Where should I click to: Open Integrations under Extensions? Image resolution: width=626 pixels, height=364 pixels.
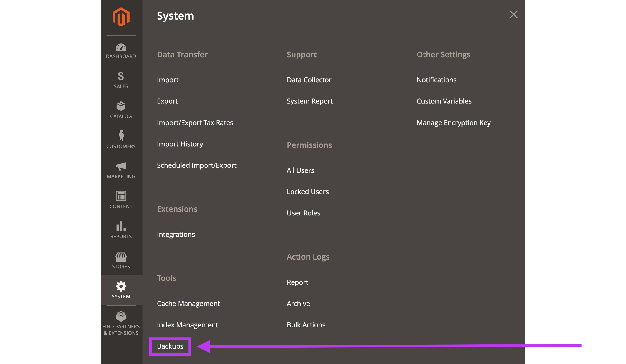click(176, 234)
